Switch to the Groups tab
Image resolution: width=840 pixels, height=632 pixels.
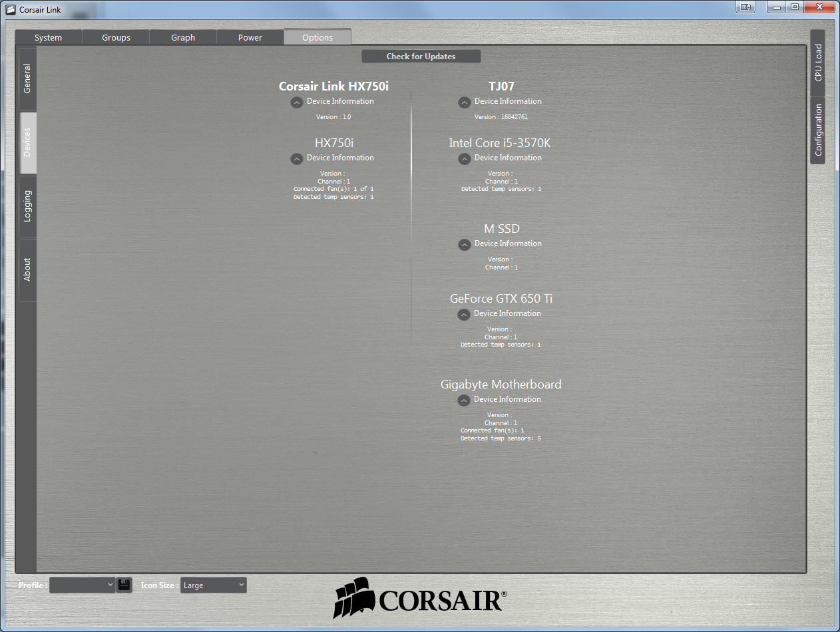click(116, 37)
